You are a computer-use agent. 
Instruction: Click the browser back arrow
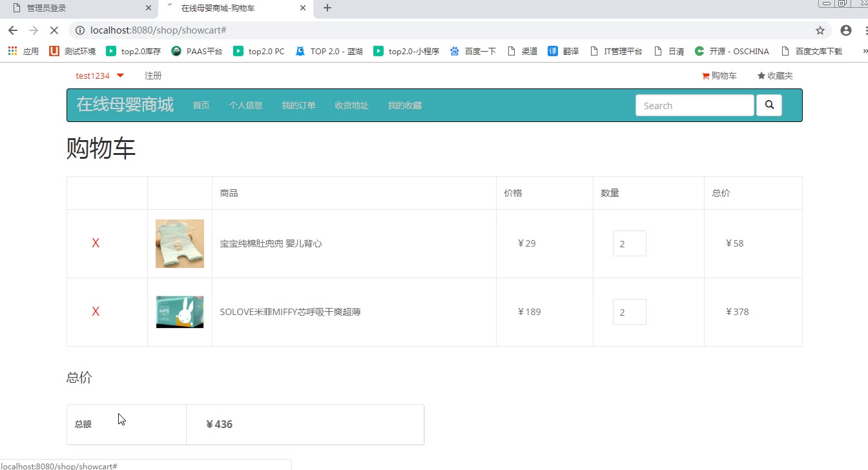[x=13, y=30]
